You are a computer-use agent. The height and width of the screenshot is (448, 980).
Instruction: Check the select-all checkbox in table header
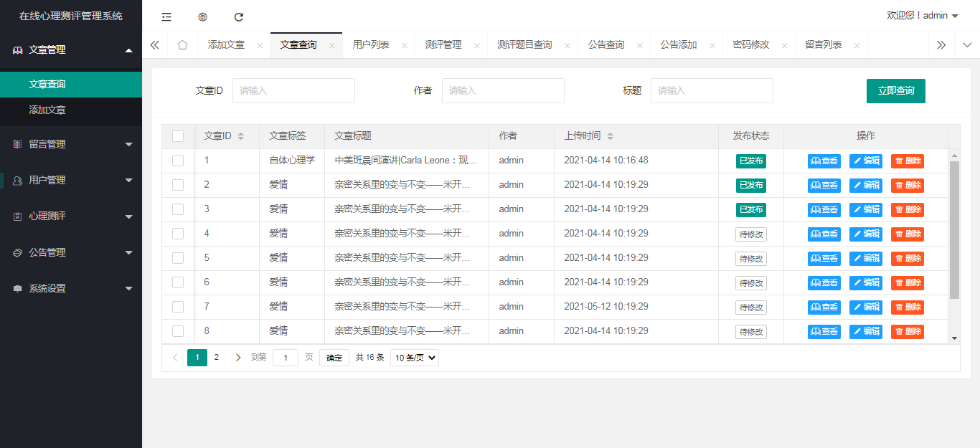pos(178,136)
